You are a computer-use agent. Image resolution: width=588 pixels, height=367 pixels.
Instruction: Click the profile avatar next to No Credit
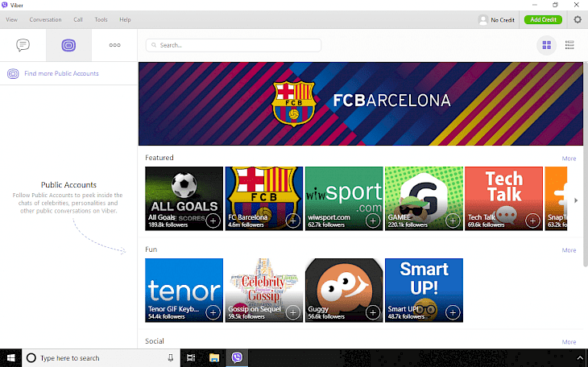[483, 20]
